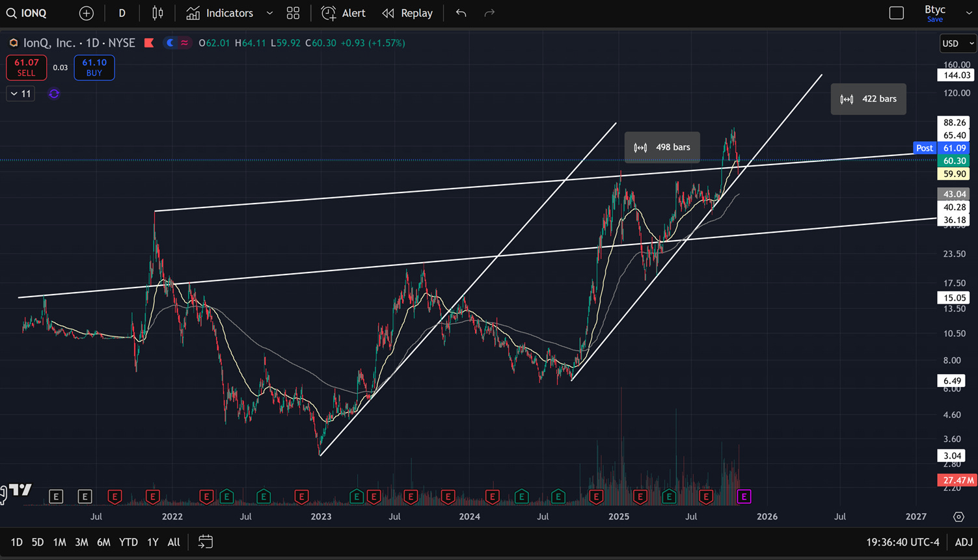The image size is (978, 560).
Task: Click the Post price label
Action: click(925, 148)
